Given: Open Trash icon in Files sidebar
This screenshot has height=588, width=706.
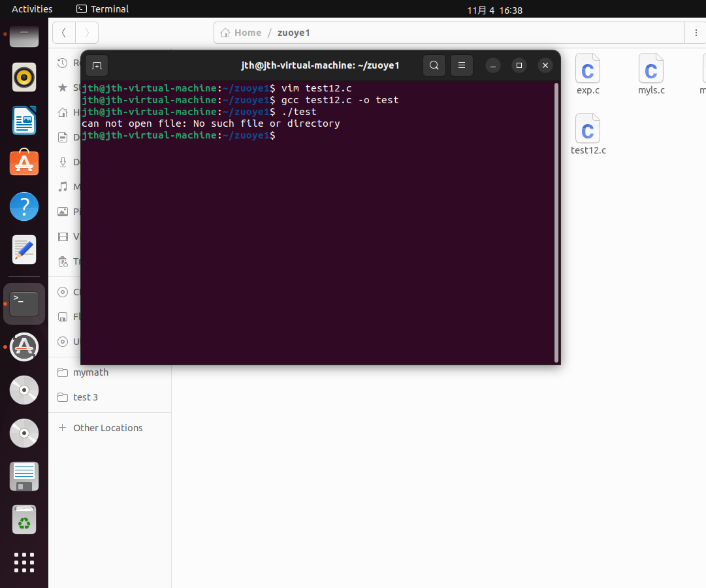Looking at the screenshot, I should pos(63,261).
